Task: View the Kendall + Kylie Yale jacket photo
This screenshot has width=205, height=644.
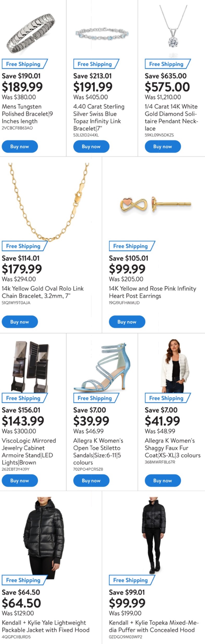Action: click(x=43, y=535)
